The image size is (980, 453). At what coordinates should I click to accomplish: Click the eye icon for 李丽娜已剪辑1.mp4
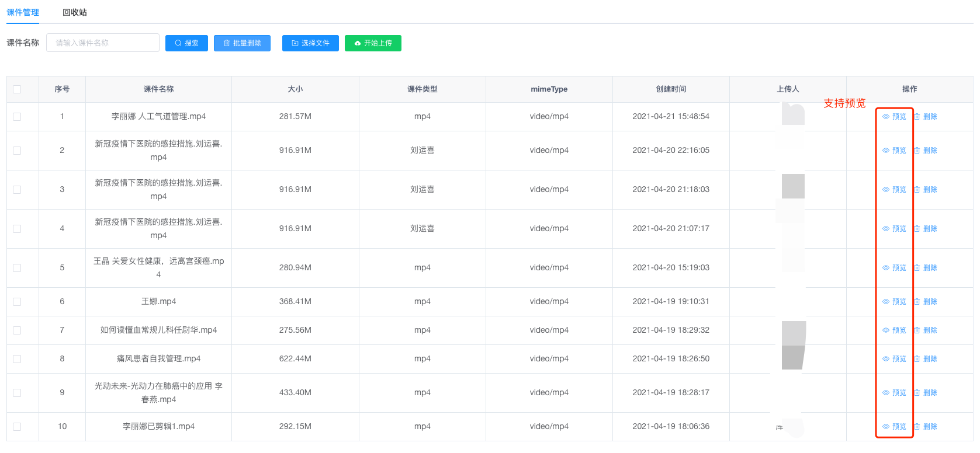click(x=886, y=427)
